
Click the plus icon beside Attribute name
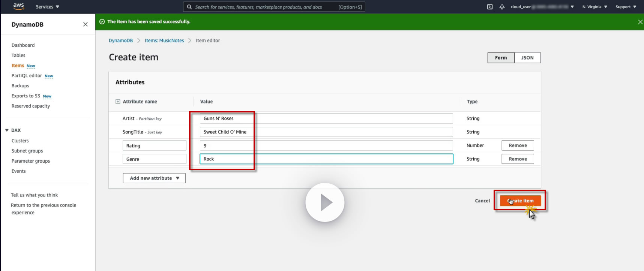click(x=118, y=102)
